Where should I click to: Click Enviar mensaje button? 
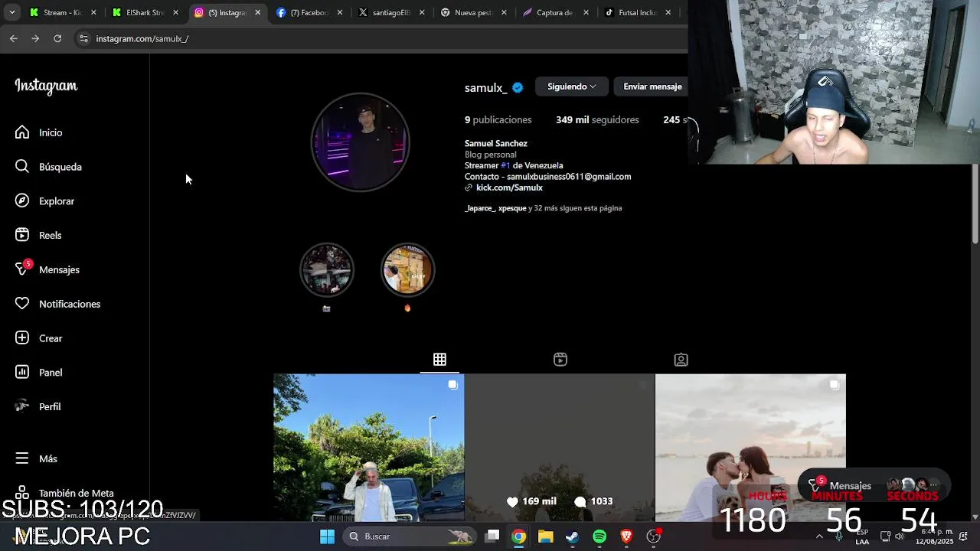pos(652,86)
